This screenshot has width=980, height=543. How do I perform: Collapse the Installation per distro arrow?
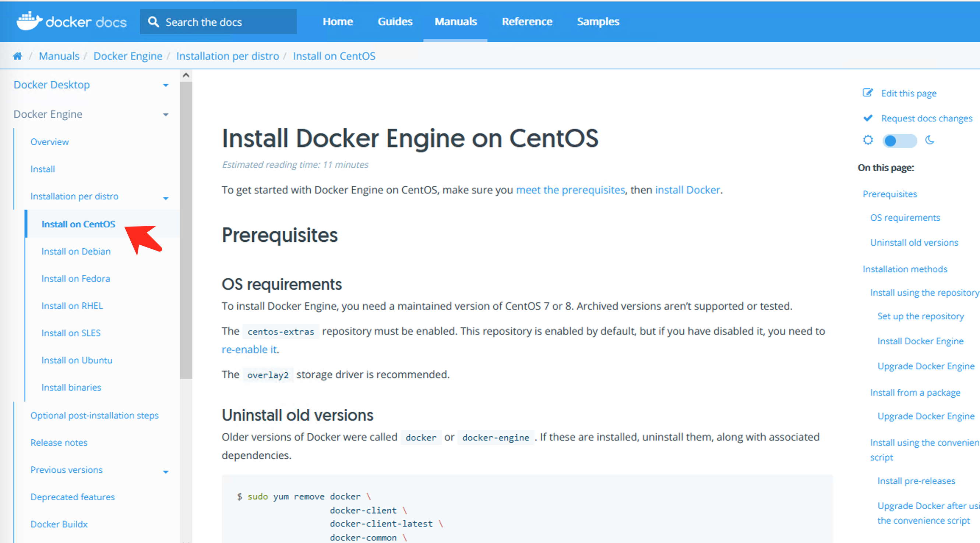point(166,198)
